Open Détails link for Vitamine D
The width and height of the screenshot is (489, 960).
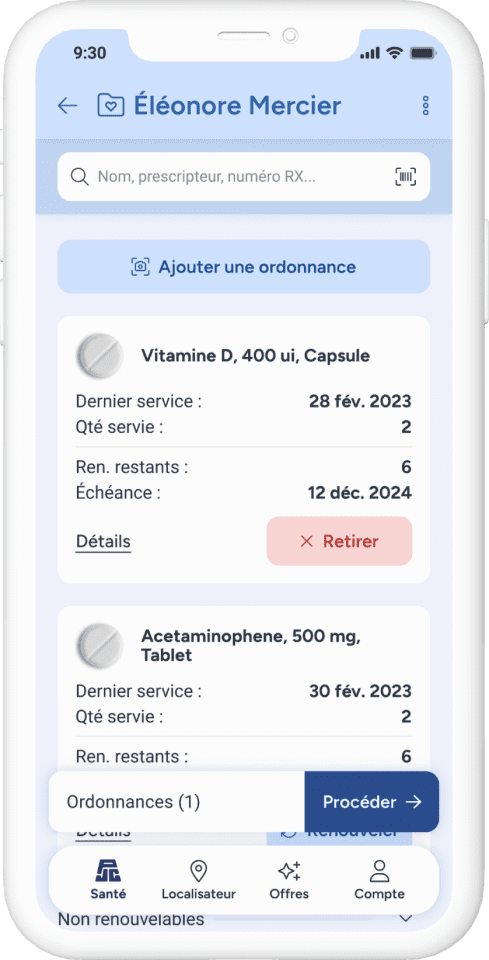103,542
